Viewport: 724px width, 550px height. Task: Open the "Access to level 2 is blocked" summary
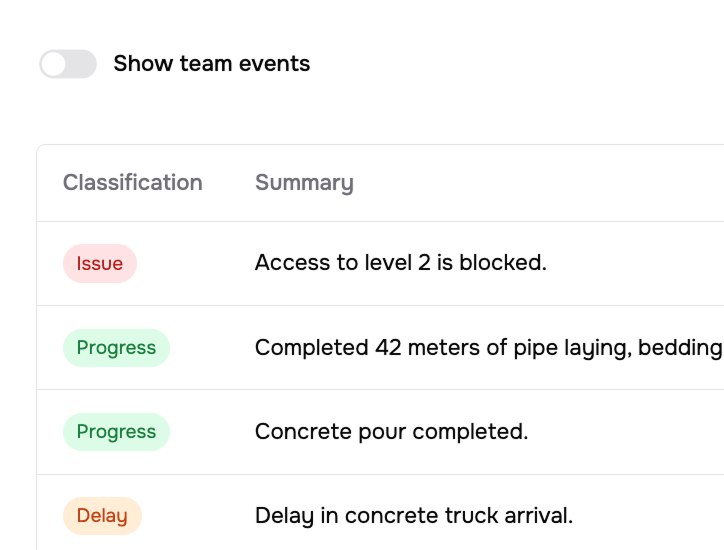(400, 264)
